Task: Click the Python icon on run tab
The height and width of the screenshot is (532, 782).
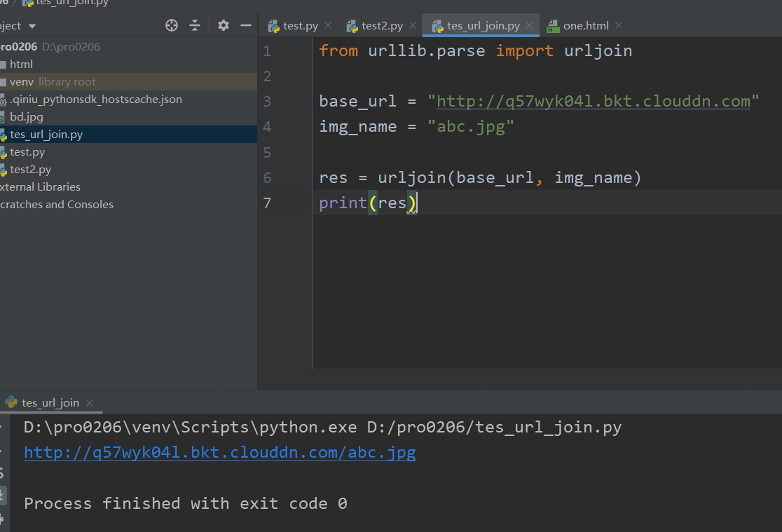Action: tap(11, 402)
